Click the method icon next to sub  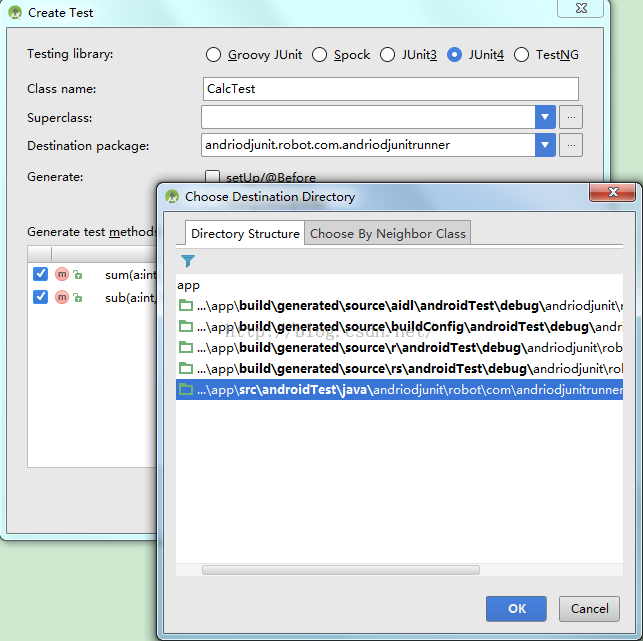[x=62, y=297]
